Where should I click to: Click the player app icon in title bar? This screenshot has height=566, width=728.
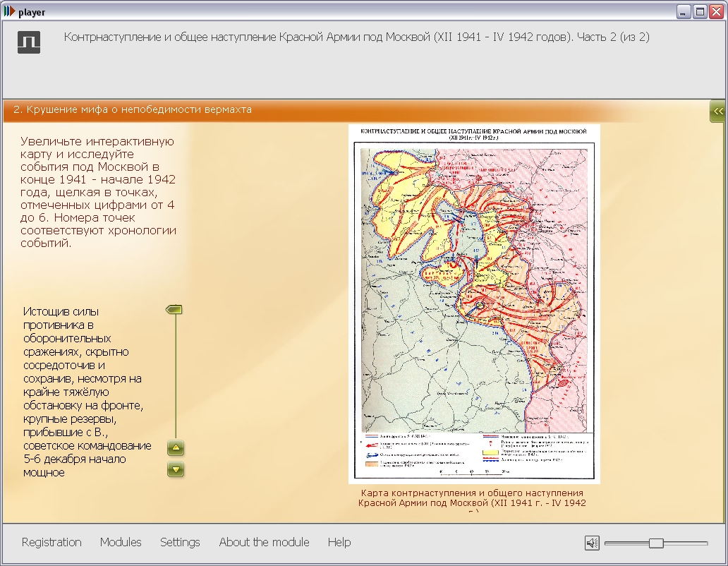click(x=9, y=11)
